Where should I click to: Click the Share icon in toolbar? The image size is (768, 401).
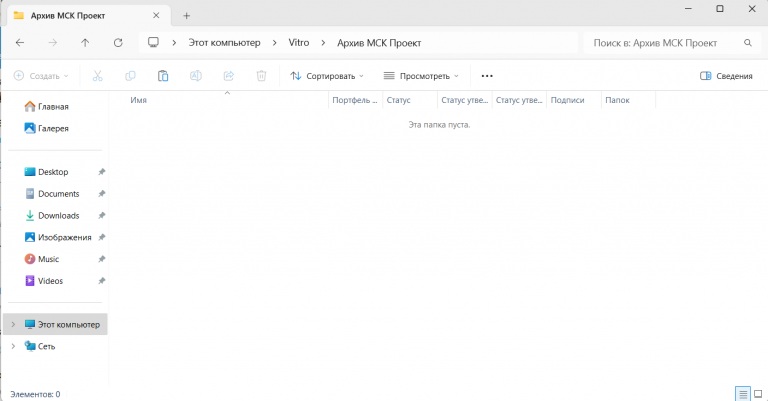229,76
